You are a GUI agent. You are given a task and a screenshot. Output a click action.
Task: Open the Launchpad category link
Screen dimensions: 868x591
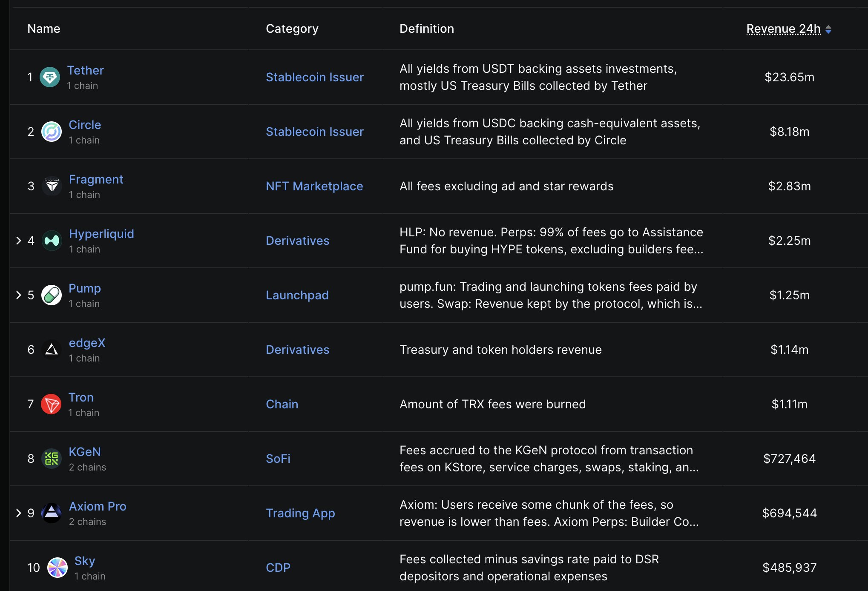pos(297,295)
